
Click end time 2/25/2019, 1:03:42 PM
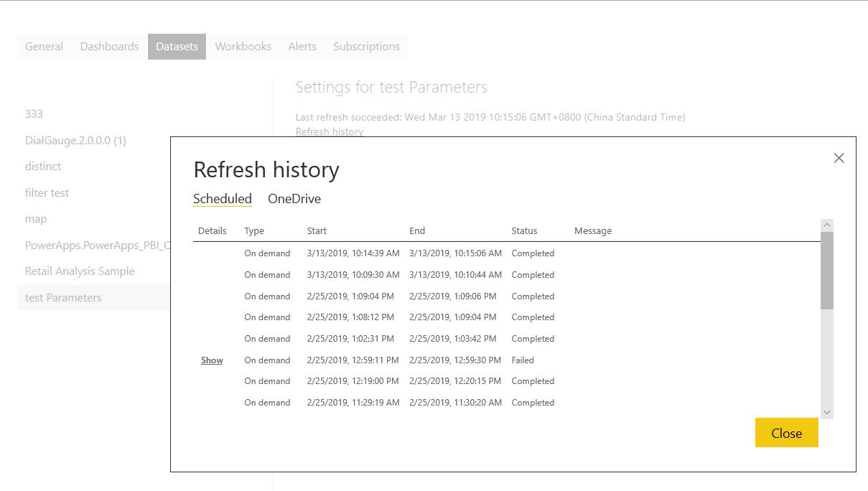pos(453,339)
